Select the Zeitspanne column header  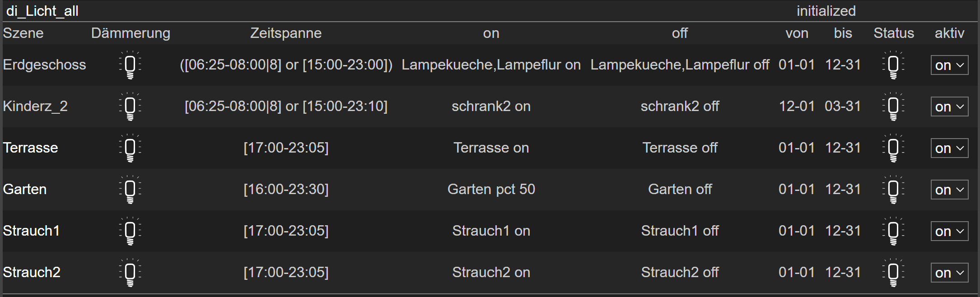click(286, 33)
